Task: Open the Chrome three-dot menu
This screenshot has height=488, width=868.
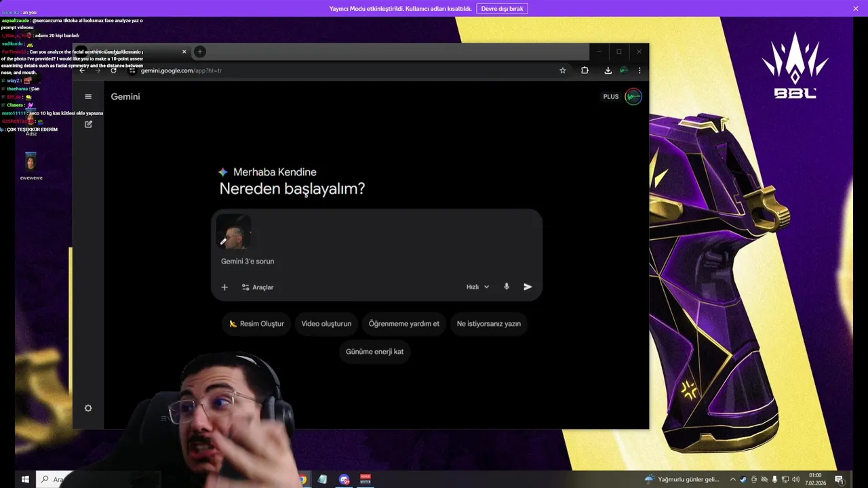Action: [639, 70]
